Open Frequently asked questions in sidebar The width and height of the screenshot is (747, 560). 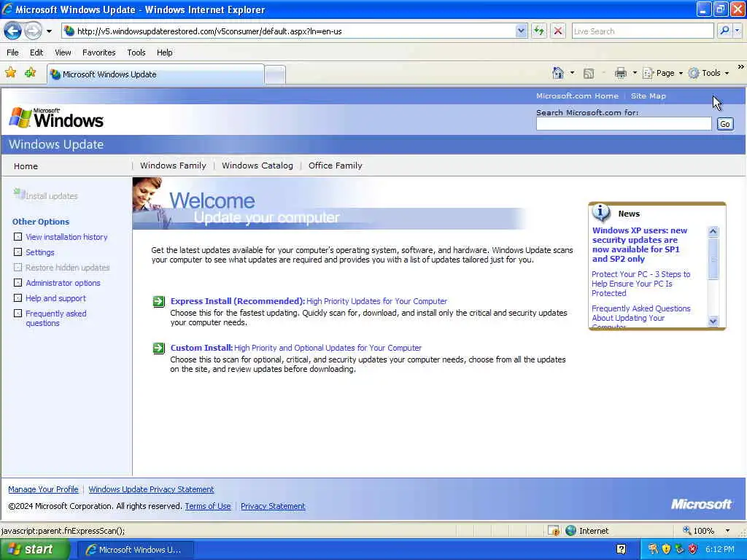[x=55, y=318]
